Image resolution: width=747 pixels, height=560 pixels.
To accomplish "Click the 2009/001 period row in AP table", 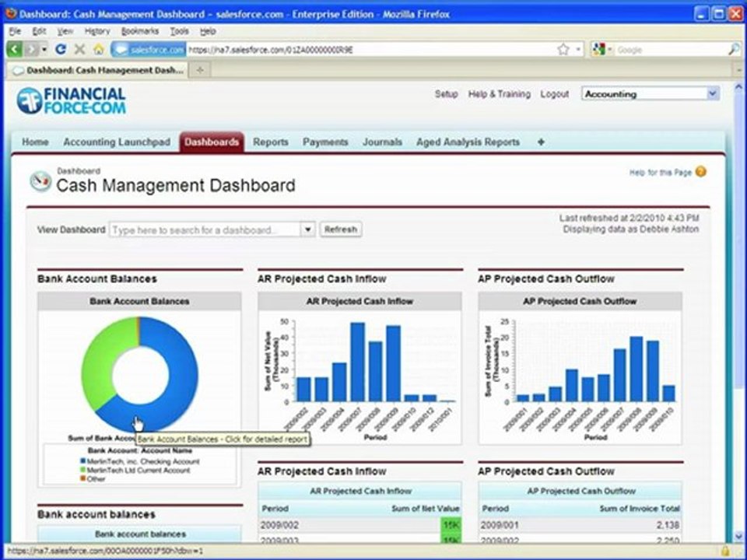I will (580, 525).
